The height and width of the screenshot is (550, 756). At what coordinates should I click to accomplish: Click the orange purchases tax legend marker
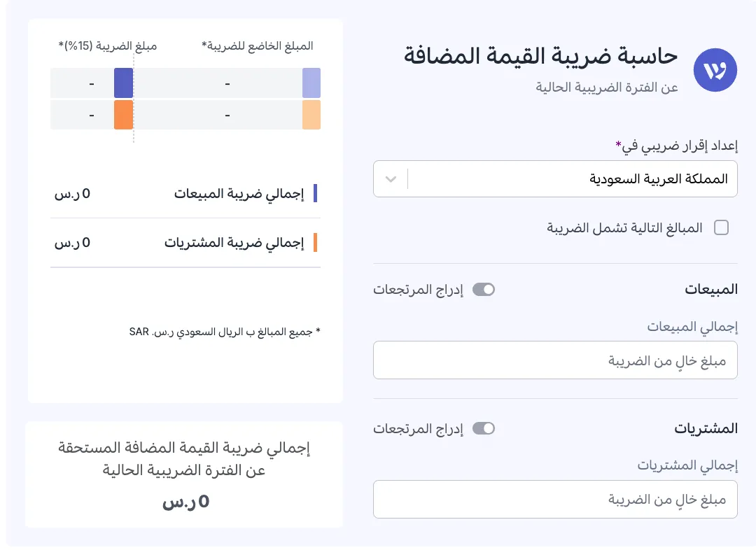coord(314,243)
